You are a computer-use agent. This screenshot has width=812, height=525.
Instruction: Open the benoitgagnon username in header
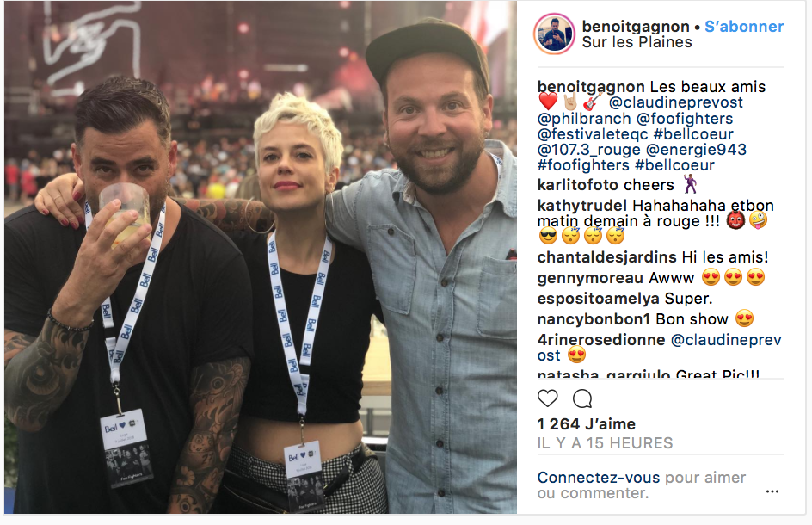pos(636,27)
